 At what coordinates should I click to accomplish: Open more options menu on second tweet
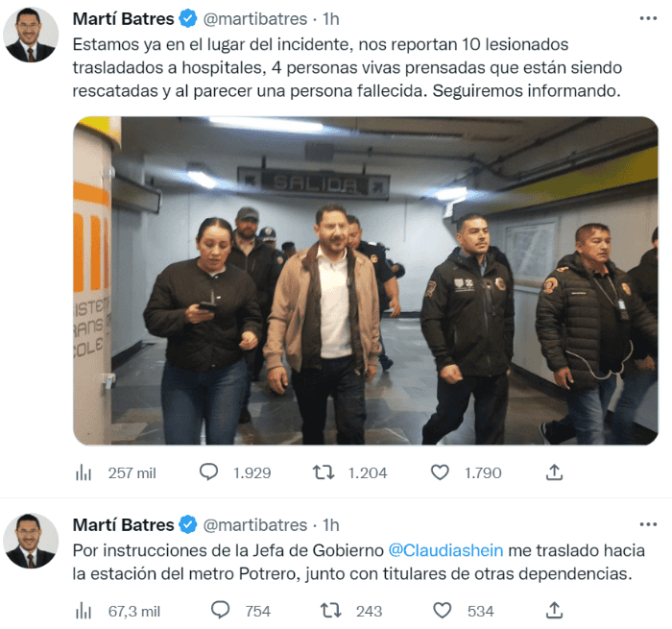coord(648,524)
